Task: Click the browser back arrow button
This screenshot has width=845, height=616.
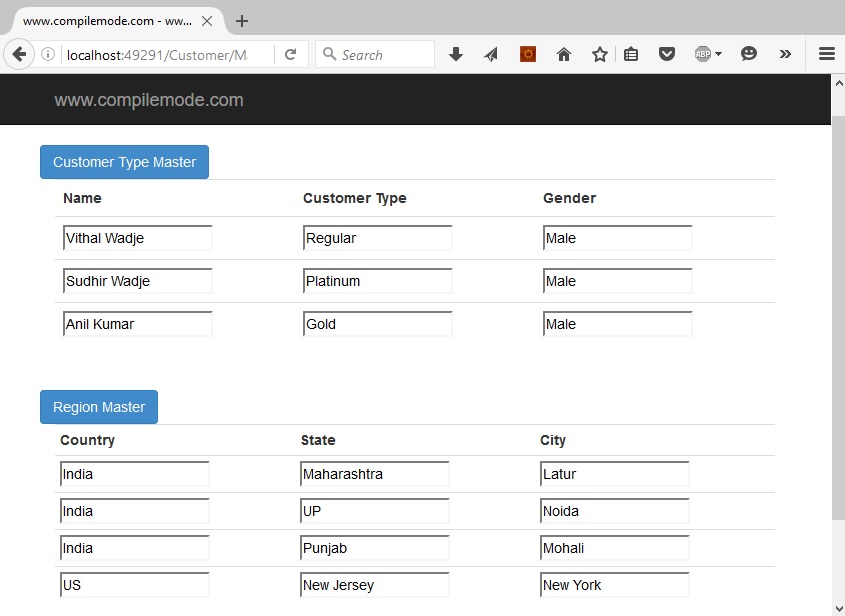Action: pyautogui.click(x=18, y=55)
